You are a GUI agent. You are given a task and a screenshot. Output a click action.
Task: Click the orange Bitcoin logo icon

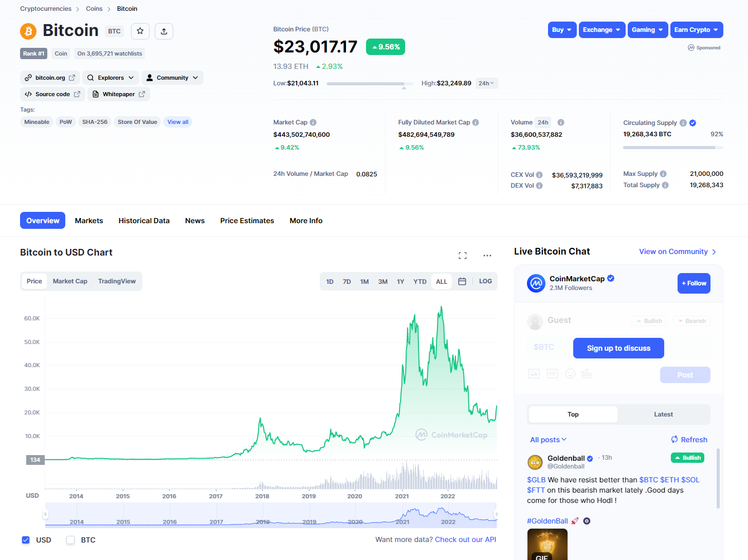coord(28,31)
